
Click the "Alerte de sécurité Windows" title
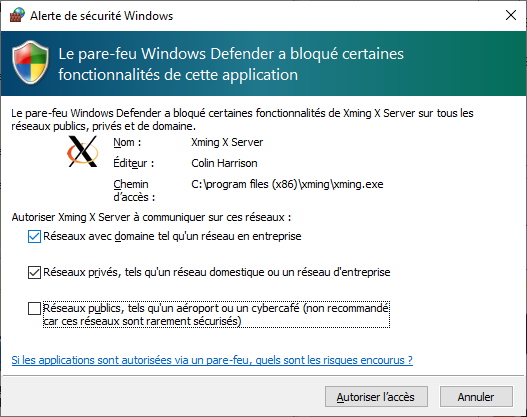coord(102,16)
